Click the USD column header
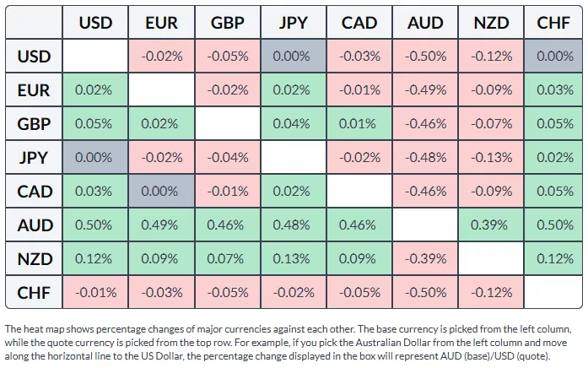Image resolution: width=588 pixels, height=368 pixels. tap(95, 23)
